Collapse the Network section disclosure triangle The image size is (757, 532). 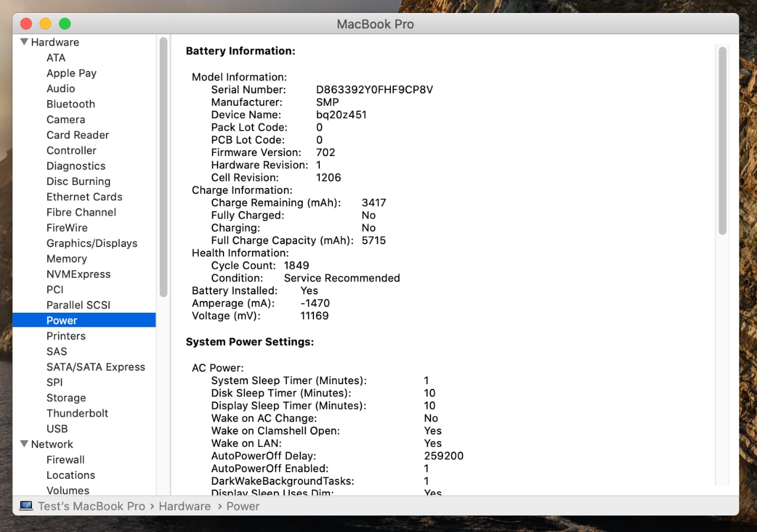tap(24, 444)
